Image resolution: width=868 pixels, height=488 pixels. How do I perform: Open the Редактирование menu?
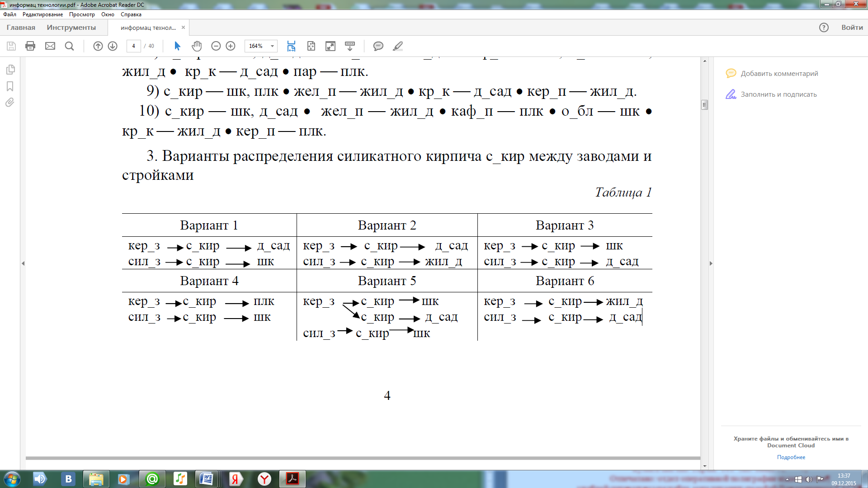(x=42, y=14)
